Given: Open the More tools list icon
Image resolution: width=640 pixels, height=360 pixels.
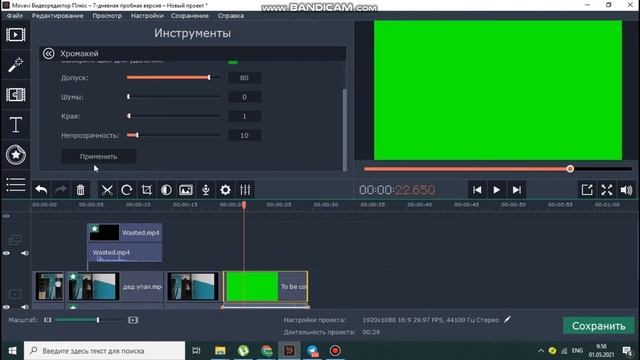Looking at the screenshot, I should tap(16, 184).
